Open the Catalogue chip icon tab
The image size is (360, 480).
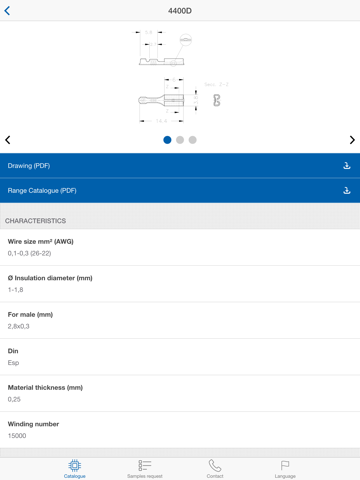75,465
